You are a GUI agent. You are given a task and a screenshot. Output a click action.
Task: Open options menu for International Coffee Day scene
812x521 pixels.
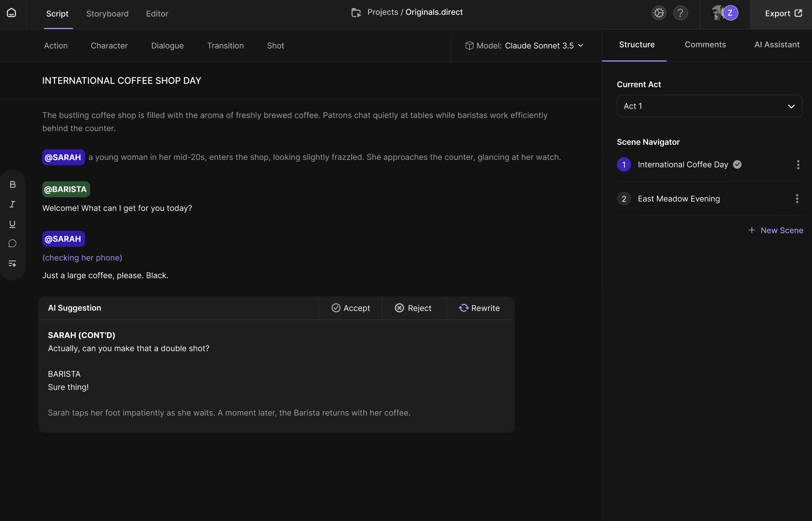point(798,165)
